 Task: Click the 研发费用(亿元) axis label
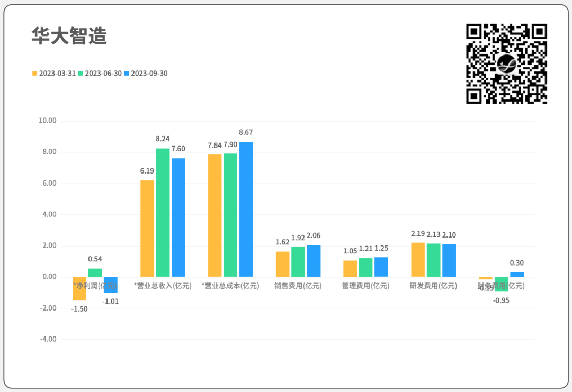point(433,286)
